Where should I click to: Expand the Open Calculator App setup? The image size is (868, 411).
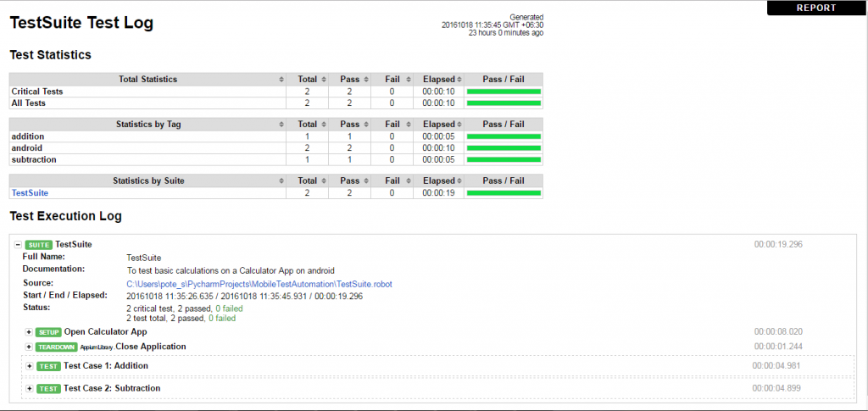click(x=29, y=332)
